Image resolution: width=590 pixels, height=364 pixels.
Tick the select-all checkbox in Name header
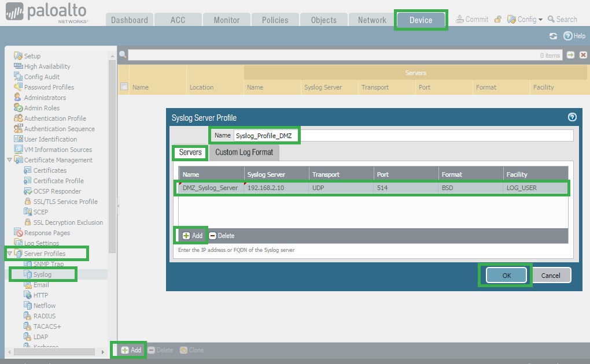point(124,87)
